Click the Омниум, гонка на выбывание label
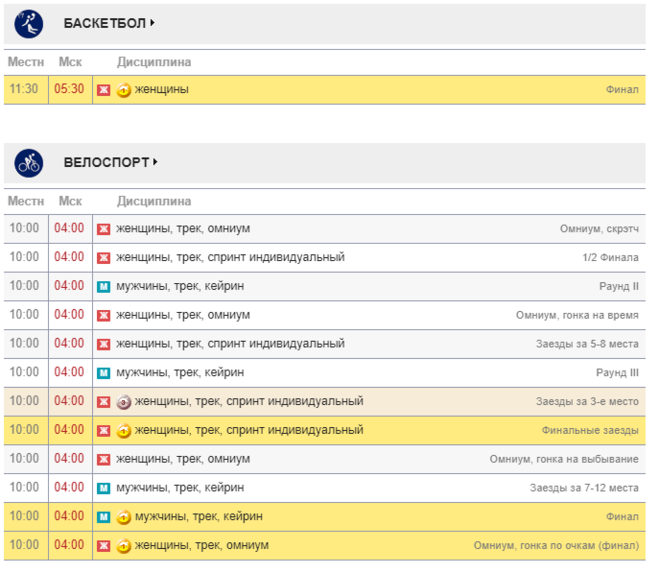659x573 pixels. 563,459
